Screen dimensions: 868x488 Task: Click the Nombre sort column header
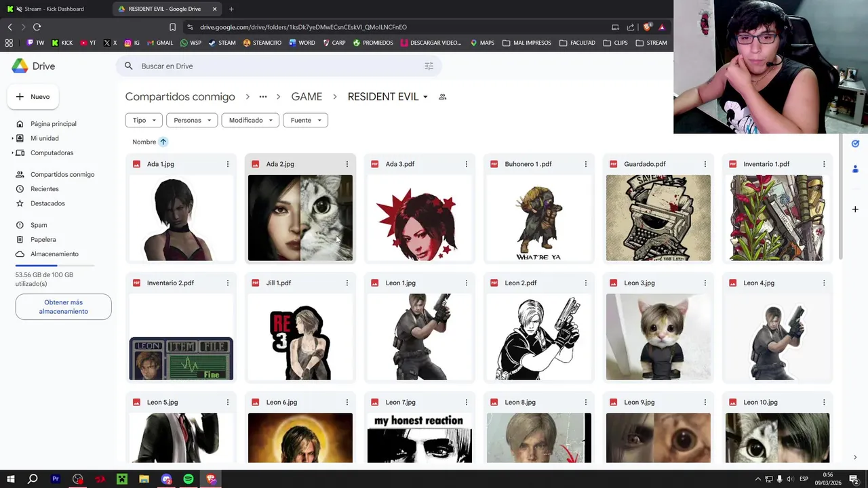[144, 142]
